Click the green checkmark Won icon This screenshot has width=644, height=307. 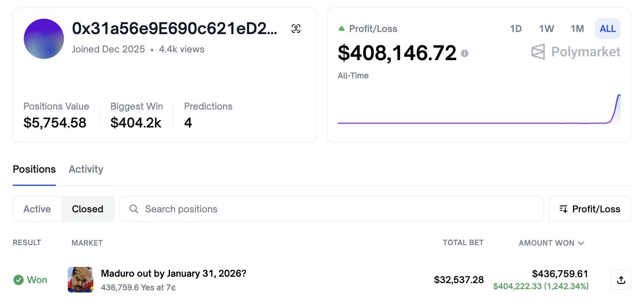coord(18,280)
